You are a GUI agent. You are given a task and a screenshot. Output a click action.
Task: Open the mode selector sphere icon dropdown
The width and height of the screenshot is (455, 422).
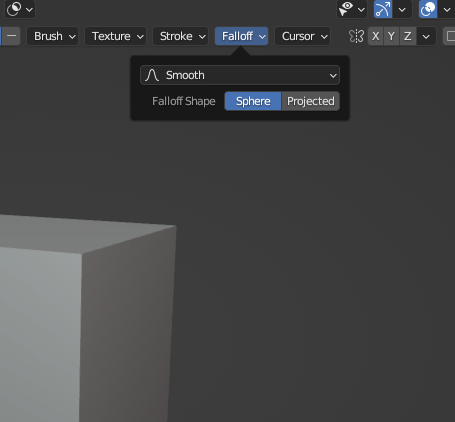pyautogui.click(x=20, y=9)
